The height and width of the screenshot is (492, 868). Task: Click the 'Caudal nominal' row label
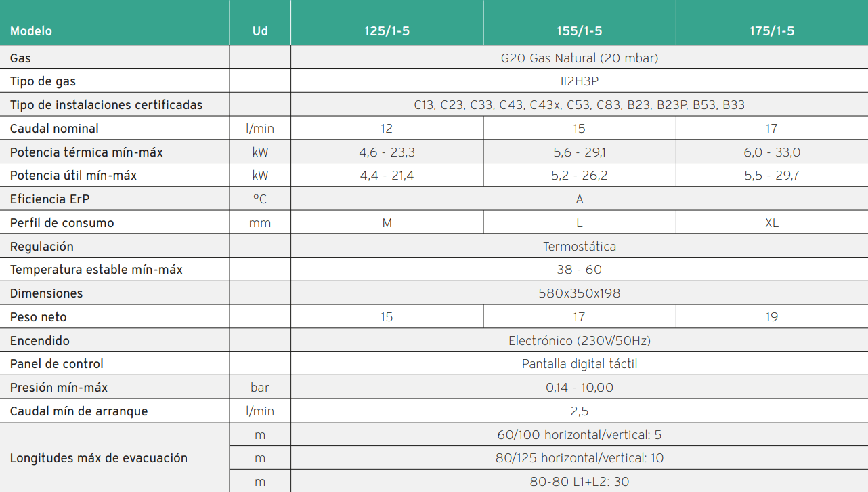(54, 129)
